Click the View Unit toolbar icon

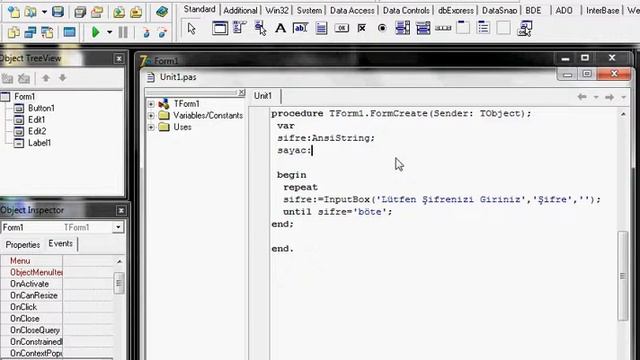pos(13,32)
